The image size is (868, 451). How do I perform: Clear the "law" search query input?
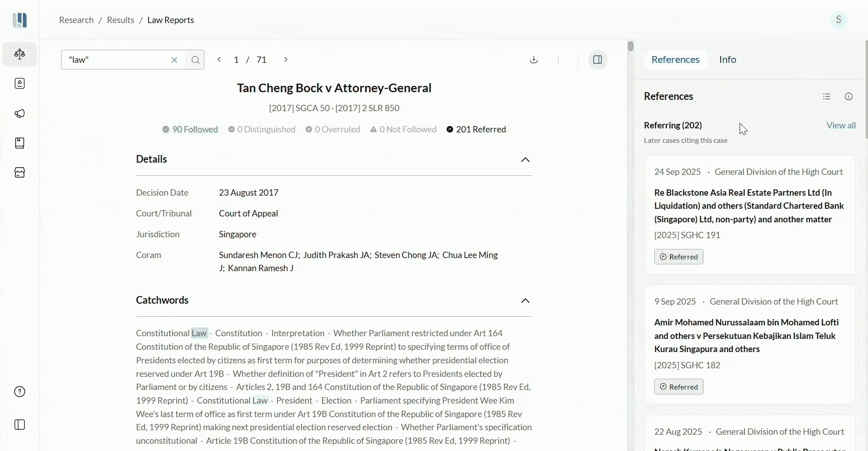(x=175, y=59)
